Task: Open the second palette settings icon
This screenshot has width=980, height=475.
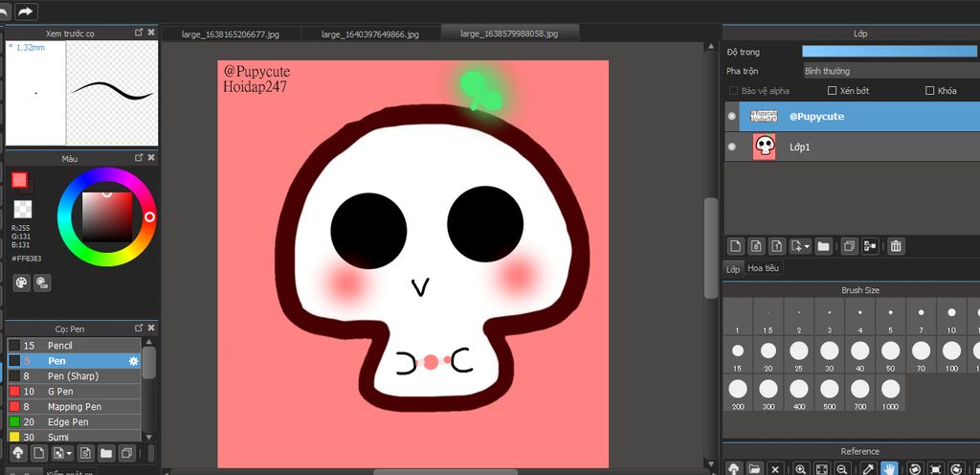Action: point(42,283)
